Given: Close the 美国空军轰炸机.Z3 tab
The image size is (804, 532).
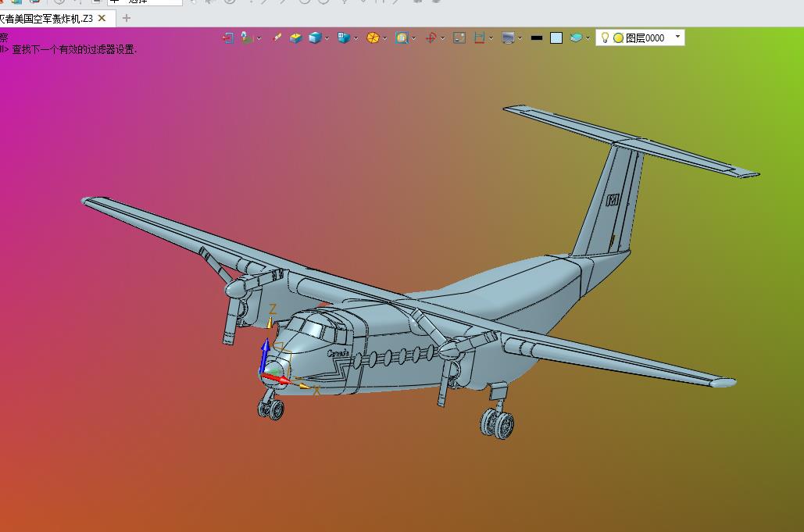Looking at the screenshot, I should tap(102, 19).
